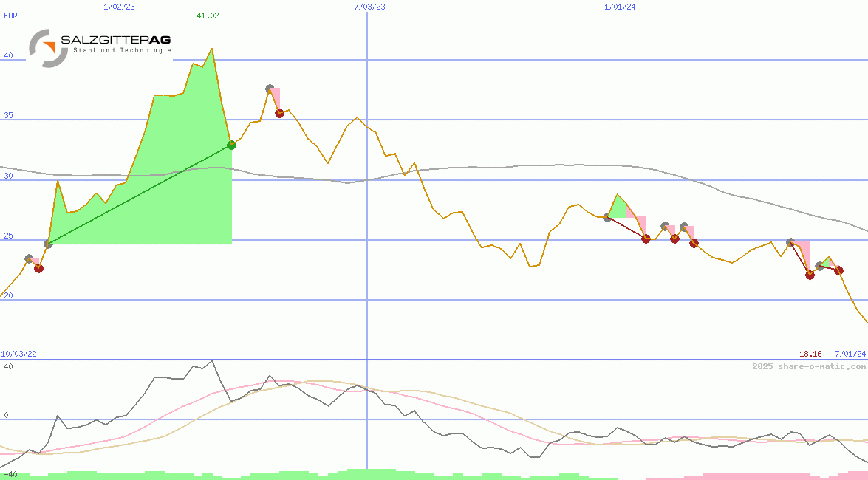Click the 7/01/24 end date label
The height and width of the screenshot is (480, 868).
(x=850, y=354)
